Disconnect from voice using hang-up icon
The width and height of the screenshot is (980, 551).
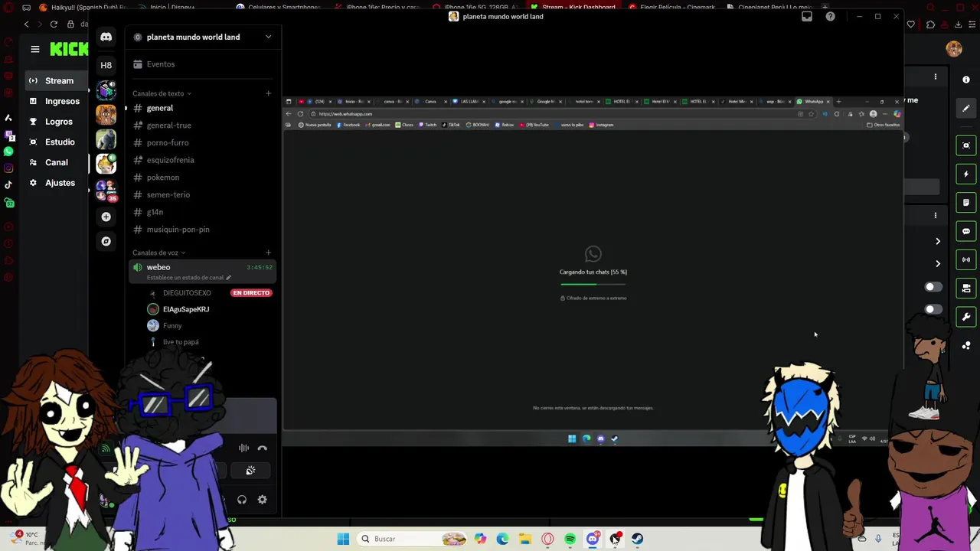pos(263,448)
